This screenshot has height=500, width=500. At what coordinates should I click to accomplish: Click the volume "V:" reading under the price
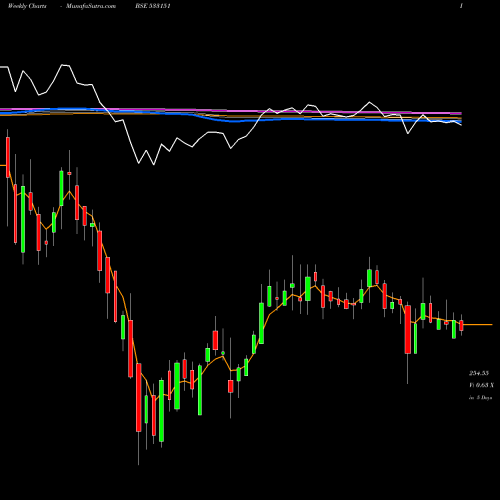(x=481, y=385)
